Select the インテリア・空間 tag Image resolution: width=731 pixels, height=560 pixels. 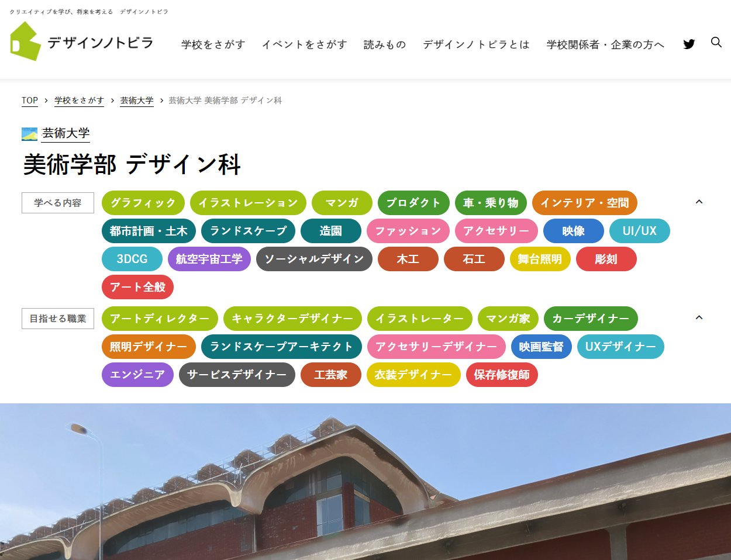(x=585, y=203)
